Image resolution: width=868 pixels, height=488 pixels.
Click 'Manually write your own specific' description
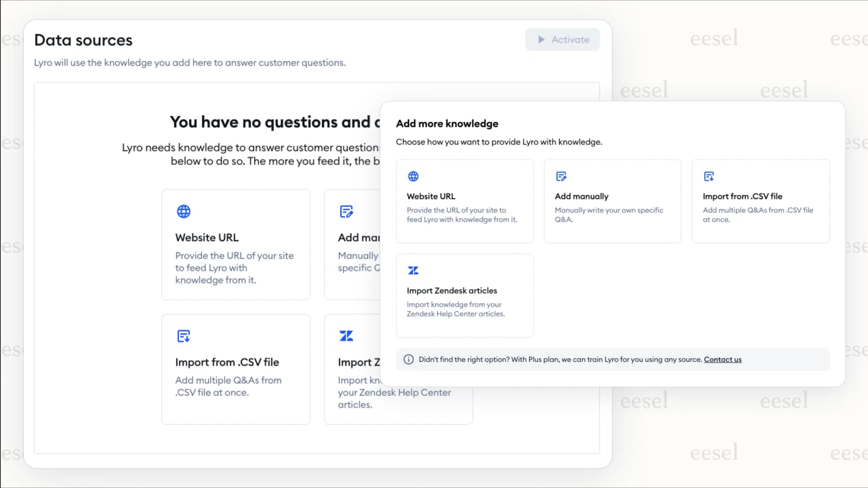(609, 210)
